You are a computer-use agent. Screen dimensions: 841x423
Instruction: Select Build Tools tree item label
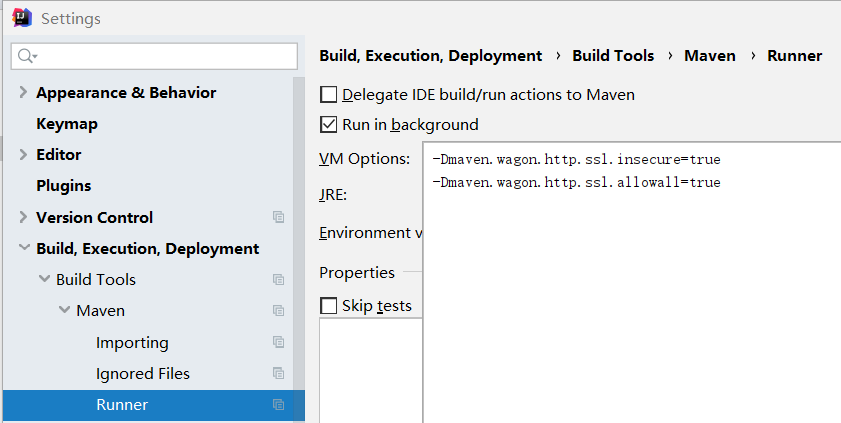(x=96, y=279)
